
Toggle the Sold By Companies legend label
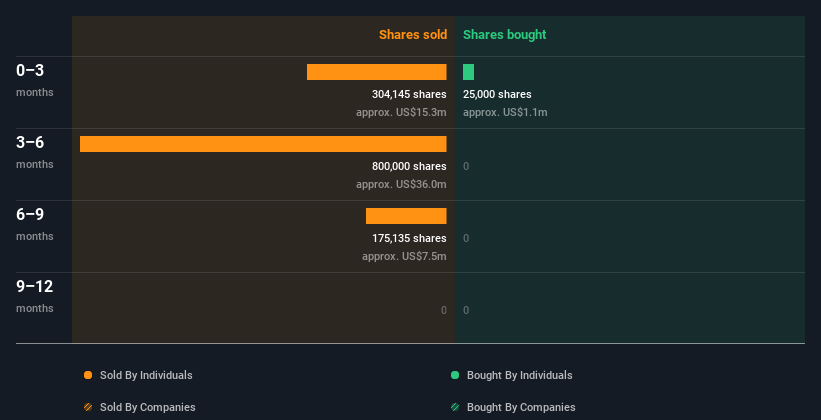point(148,407)
